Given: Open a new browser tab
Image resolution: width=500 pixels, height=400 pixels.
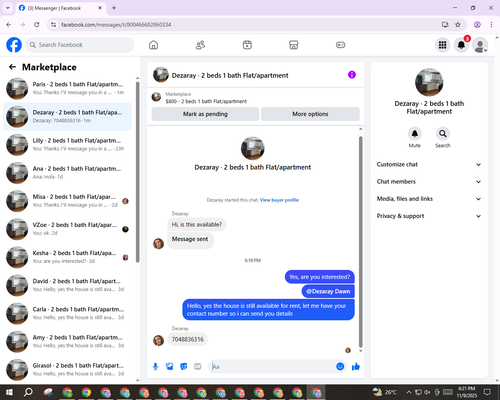Looking at the screenshot, I should coord(114,8).
